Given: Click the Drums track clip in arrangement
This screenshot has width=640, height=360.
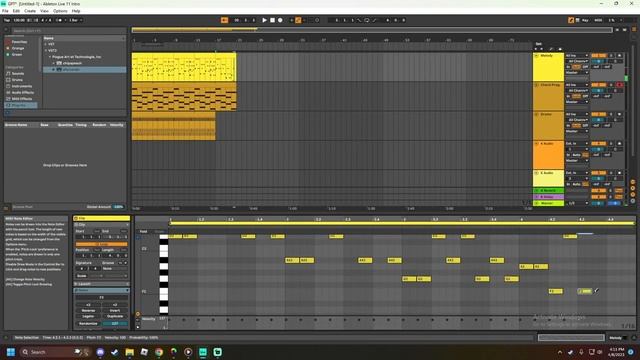Looking at the screenshot, I should click(x=173, y=126).
